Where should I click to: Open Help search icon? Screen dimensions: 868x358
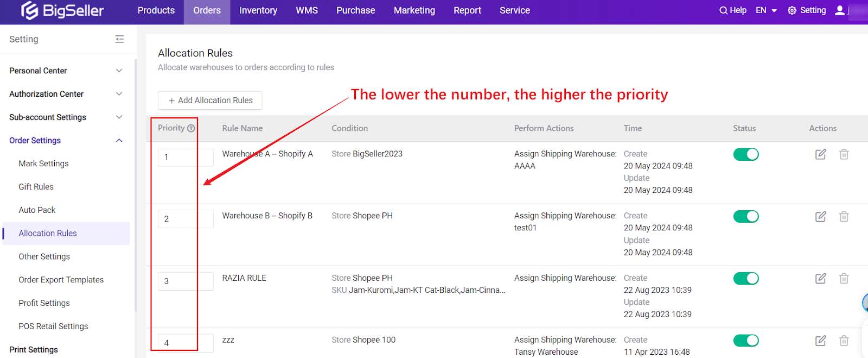coord(723,10)
